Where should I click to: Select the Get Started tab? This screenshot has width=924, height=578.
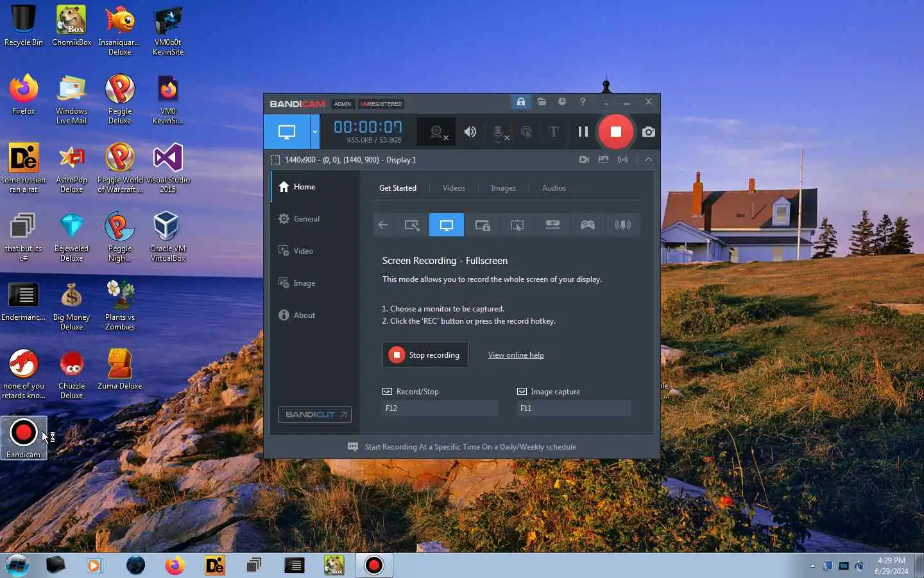point(398,188)
